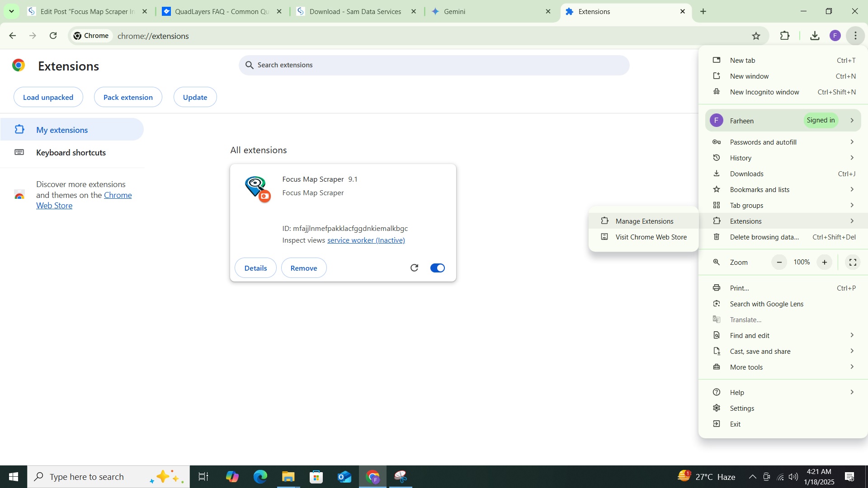Click the Load unpacked button
The height and width of the screenshot is (488, 868).
pyautogui.click(x=48, y=97)
